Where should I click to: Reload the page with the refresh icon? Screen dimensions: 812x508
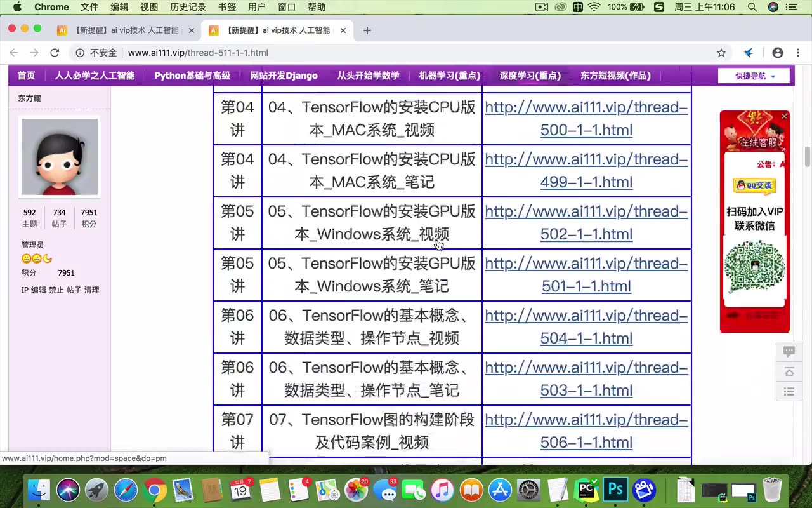[x=55, y=53]
